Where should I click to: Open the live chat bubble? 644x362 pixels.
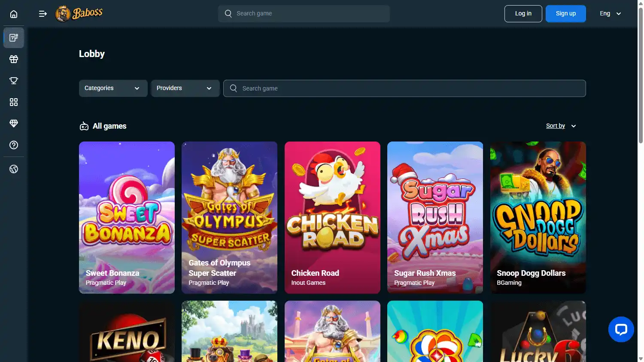(621, 329)
